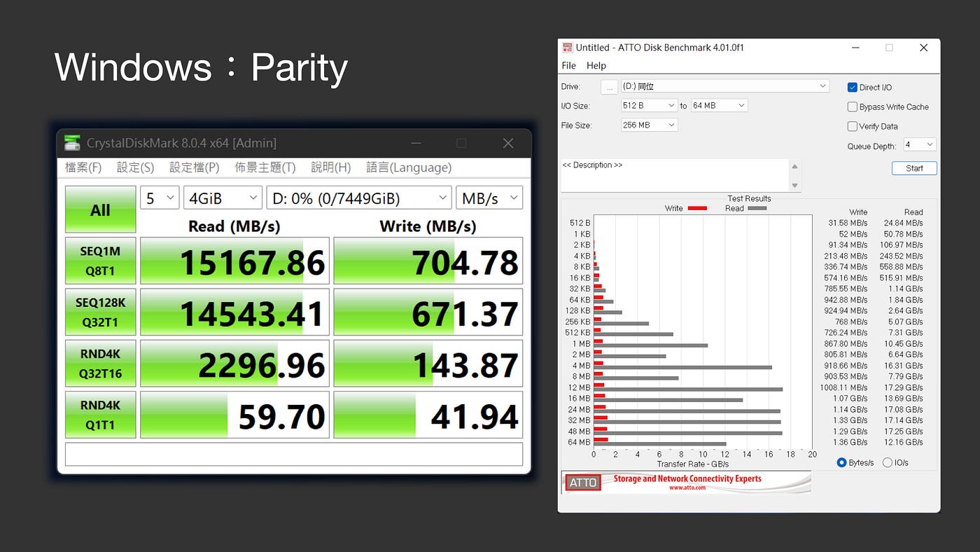The image size is (980, 552).
Task: Open the ATTO Drive dropdown (D:)
Action: [x=725, y=86]
